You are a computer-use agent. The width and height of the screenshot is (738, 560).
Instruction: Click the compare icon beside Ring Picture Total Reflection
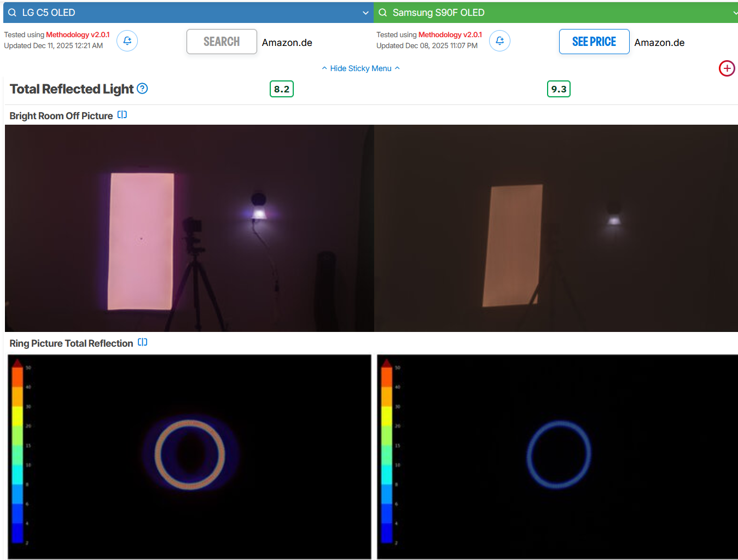pyautogui.click(x=142, y=342)
